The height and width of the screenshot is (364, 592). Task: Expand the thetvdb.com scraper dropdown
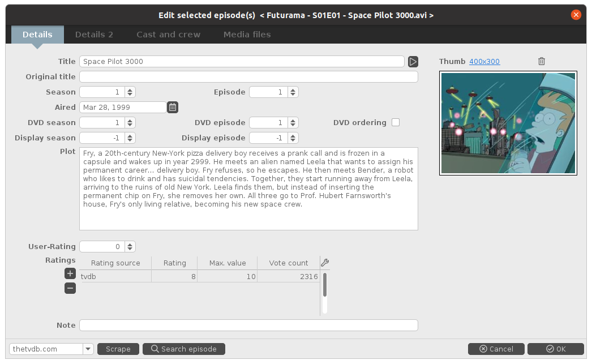tap(88, 349)
